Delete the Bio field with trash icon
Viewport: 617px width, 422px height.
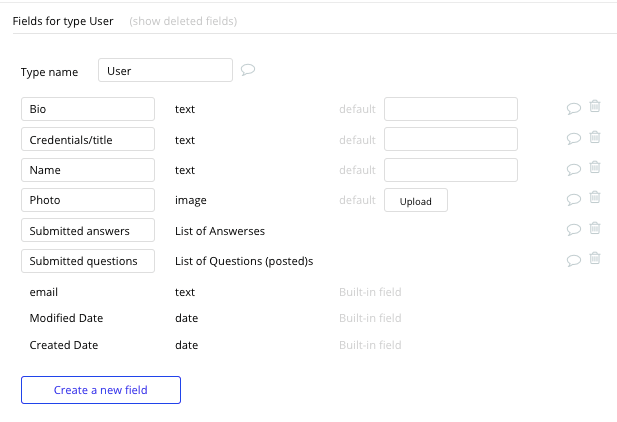[x=595, y=107]
